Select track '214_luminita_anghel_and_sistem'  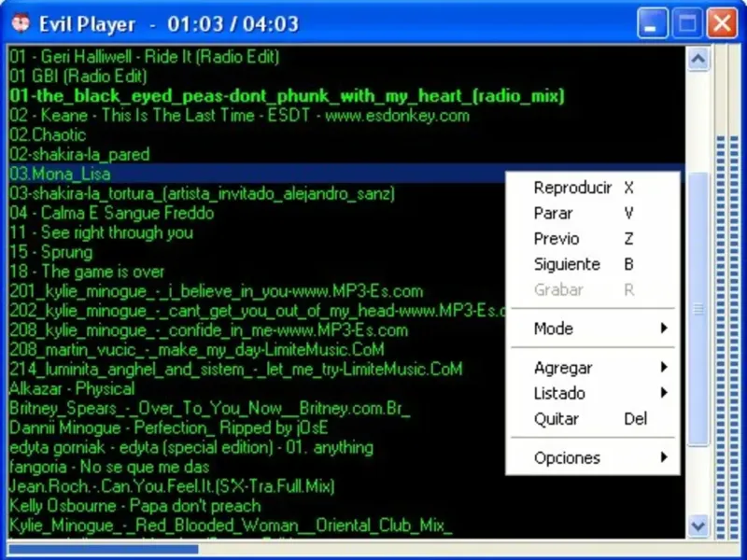(x=236, y=369)
